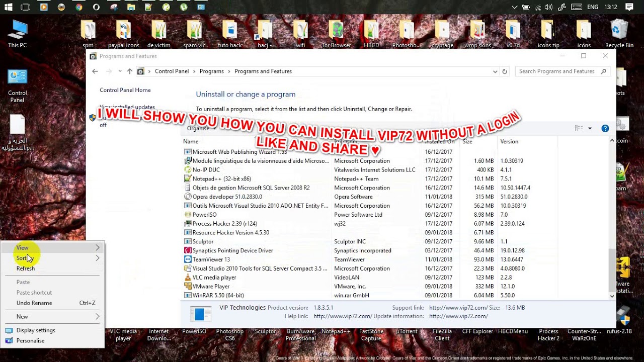The height and width of the screenshot is (362, 644).
Task: Expand chevron after Control Panel breadcrumb
Action: pos(194,71)
